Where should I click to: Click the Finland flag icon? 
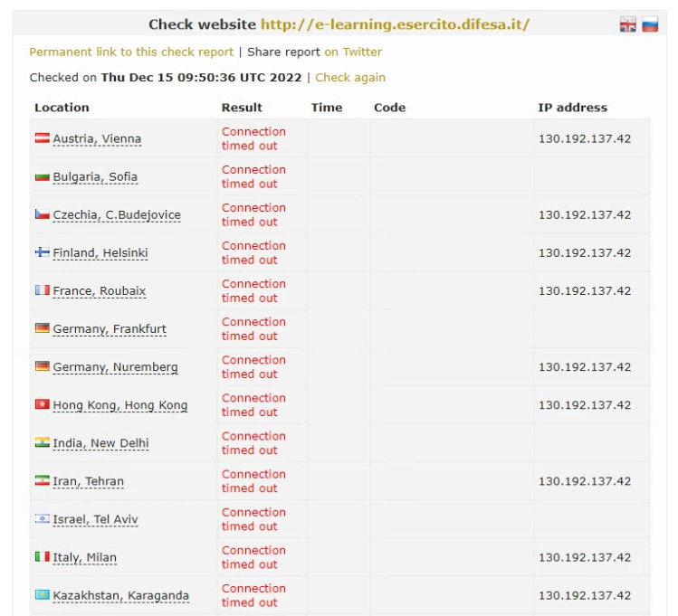[x=42, y=252]
